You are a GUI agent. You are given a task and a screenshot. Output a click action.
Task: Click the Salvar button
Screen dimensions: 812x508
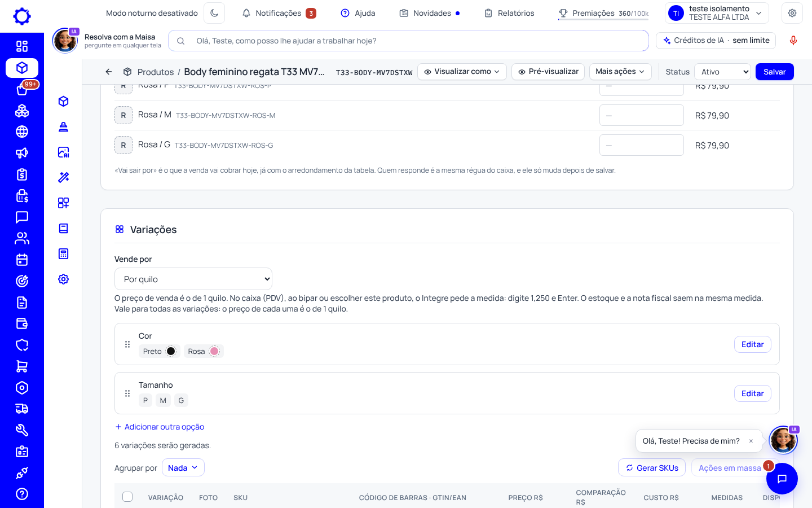click(775, 72)
